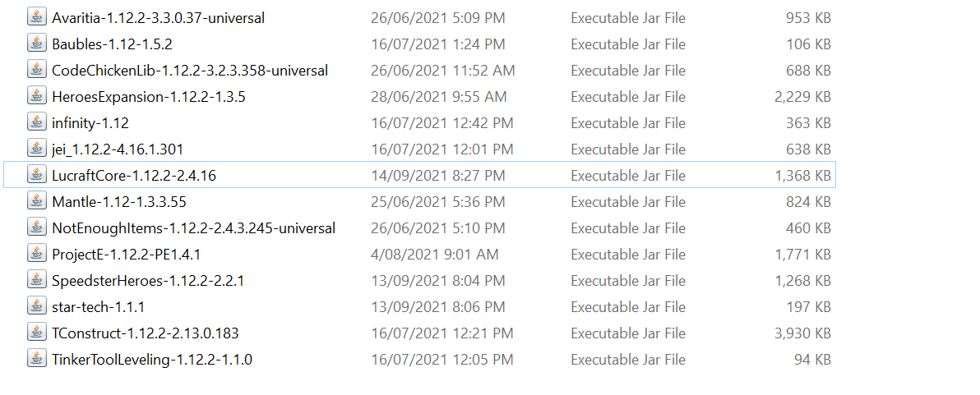The height and width of the screenshot is (395, 980).
Task: Select the TConstruct-1.12.2-2.13.0.183 file name
Action: click(x=146, y=333)
